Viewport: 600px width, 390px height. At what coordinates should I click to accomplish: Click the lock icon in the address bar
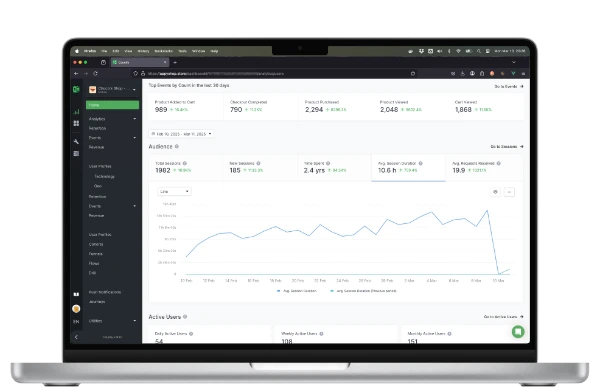coord(143,73)
